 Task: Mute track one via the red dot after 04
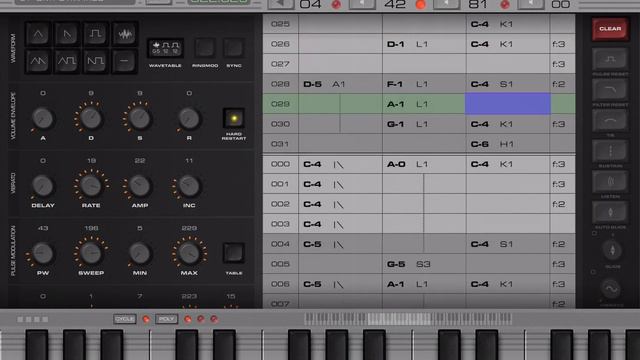(x=336, y=4)
